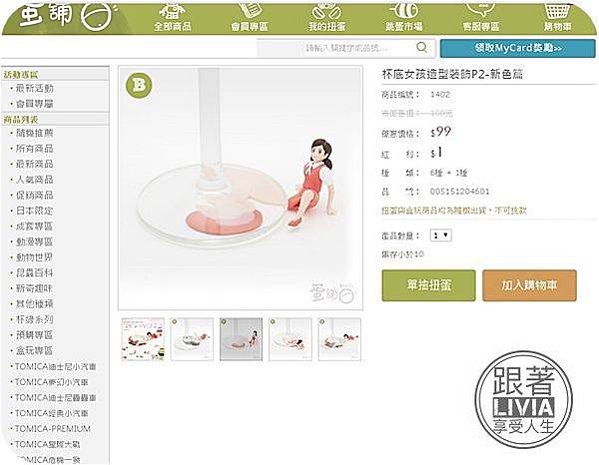Screen dimensions: 599x465
Task: Click the search magnifier icon
Action: 422,47
